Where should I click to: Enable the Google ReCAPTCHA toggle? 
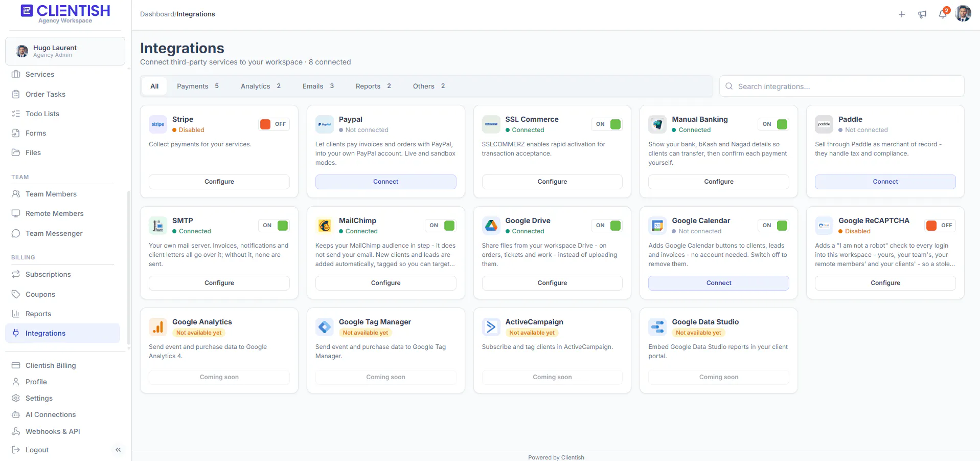click(940, 226)
